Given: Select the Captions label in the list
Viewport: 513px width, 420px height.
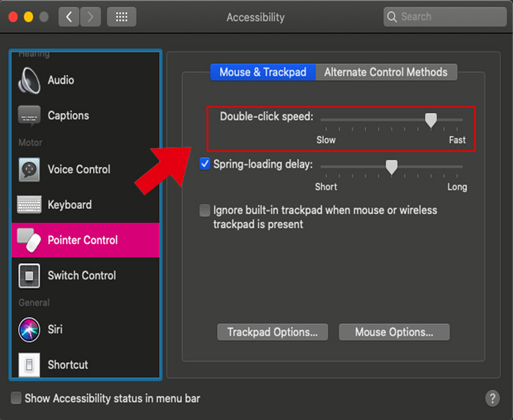Looking at the screenshot, I should coord(68,116).
